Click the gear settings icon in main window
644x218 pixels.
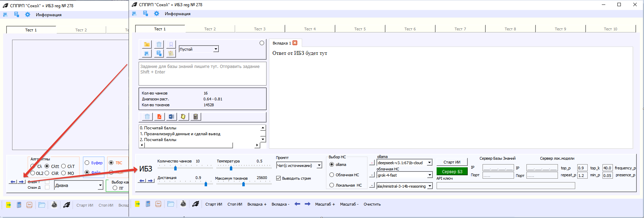(x=157, y=13)
